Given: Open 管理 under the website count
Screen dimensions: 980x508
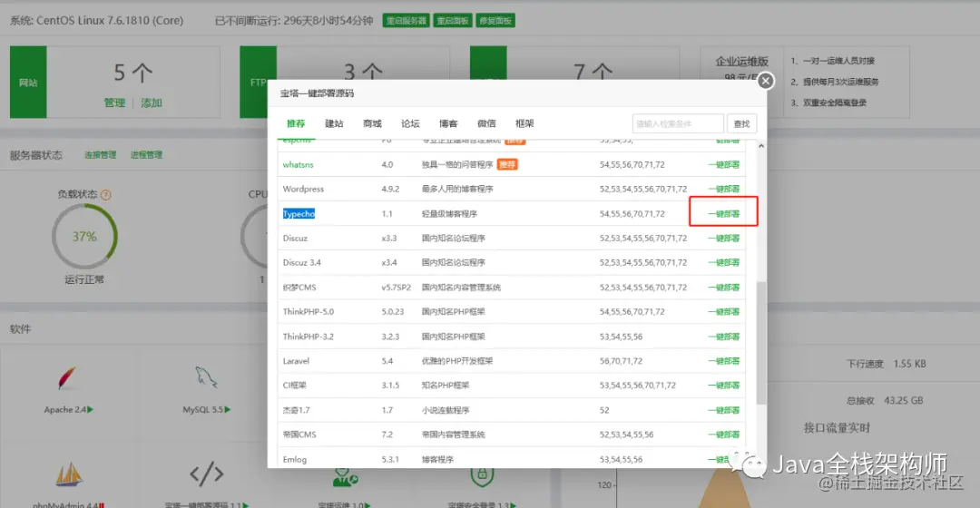Looking at the screenshot, I should click(x=114, y=103).
